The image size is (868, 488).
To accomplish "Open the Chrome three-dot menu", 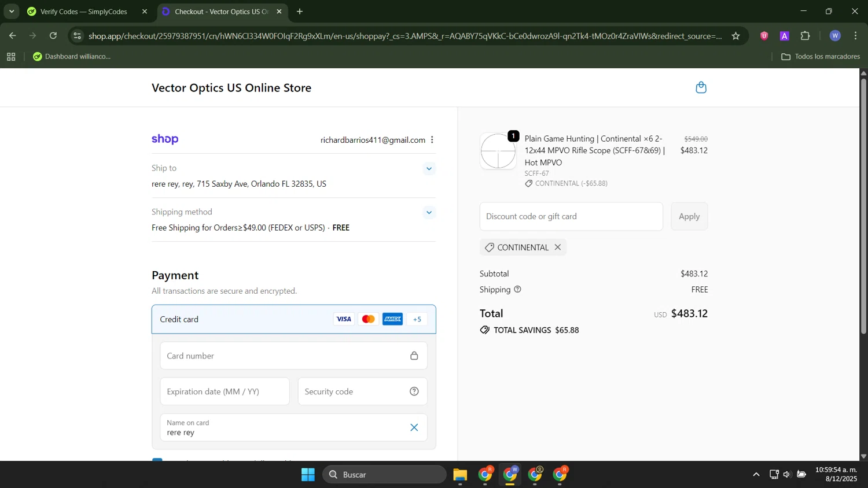I will pos(856,36).
